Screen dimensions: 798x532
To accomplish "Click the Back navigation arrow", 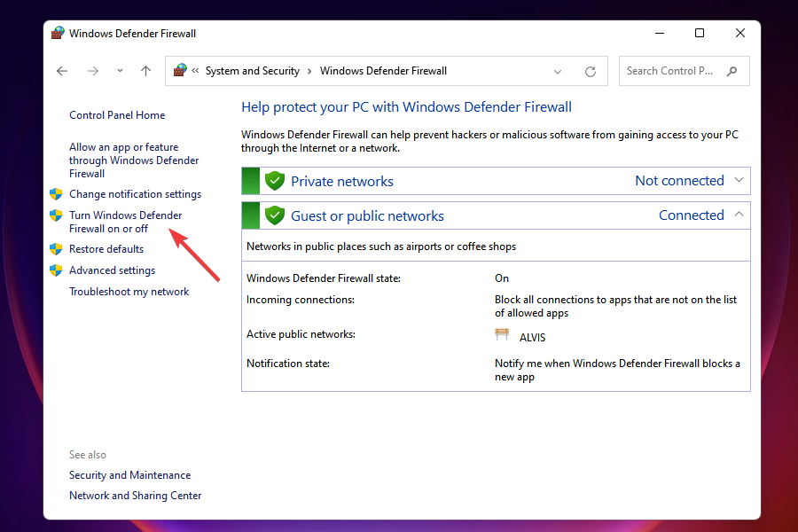I will coord(62,71).
